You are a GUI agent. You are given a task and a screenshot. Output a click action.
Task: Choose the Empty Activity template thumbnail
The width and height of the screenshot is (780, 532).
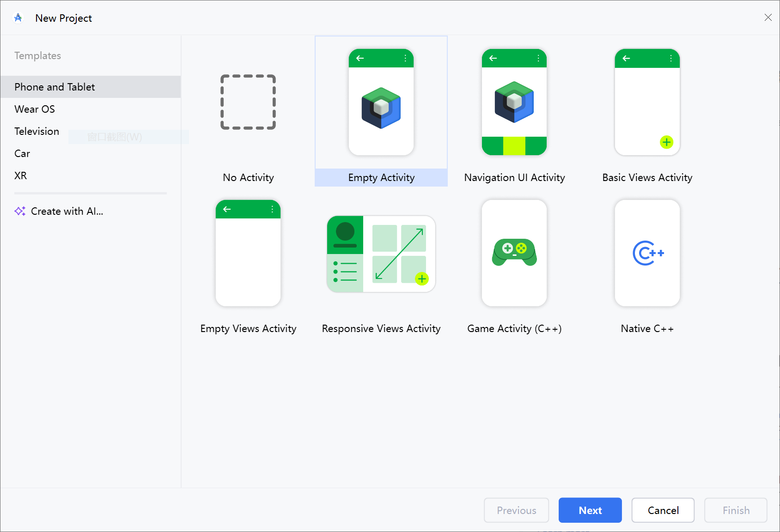[x=381, y=102]
